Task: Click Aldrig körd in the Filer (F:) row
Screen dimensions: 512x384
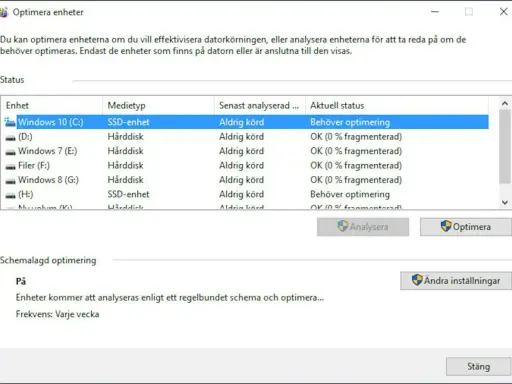Action: click(x=242, y=165)
